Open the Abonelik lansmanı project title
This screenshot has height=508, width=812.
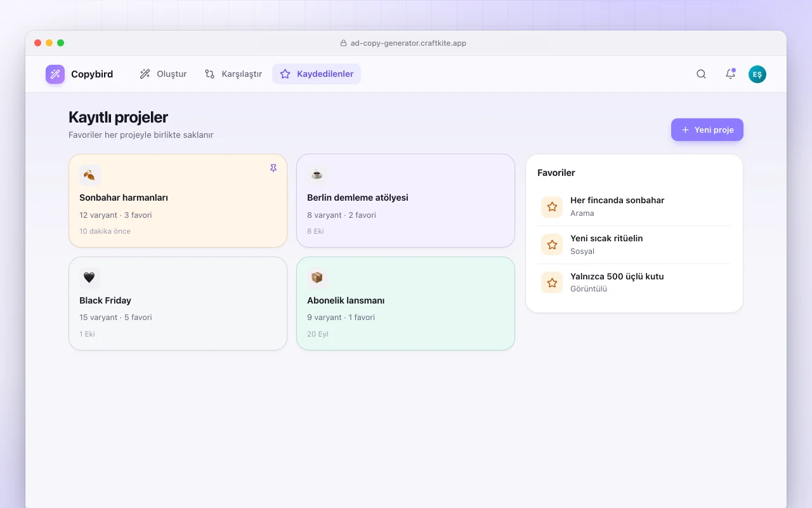pyautogui.click(x=346, y=300)
